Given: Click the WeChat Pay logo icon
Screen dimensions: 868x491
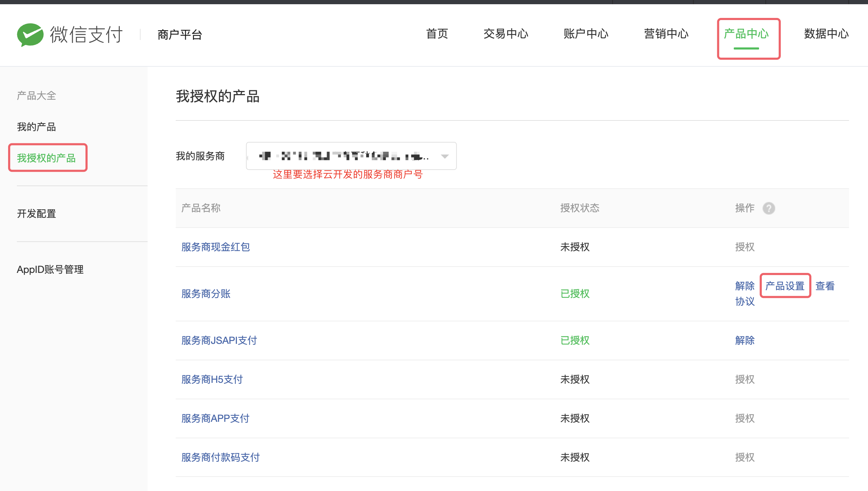Looking at the screenshot, I should [x=30, y=34].
